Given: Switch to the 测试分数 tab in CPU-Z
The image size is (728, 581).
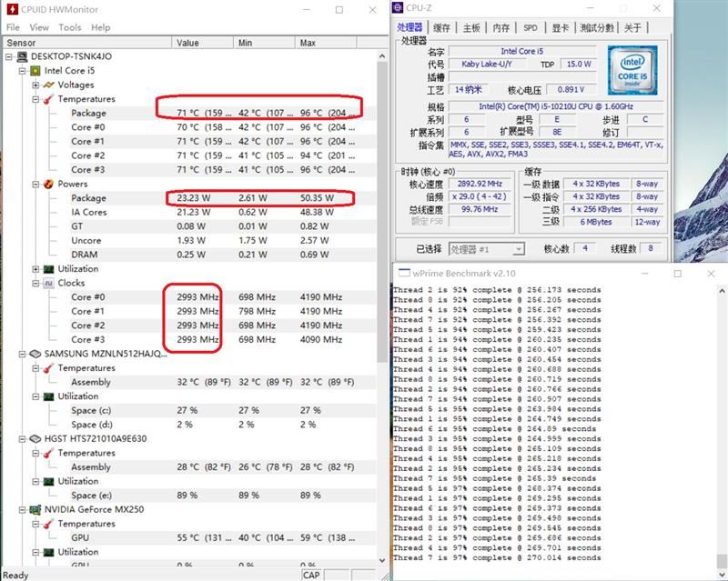Looking at the screenshot, I should 597,28.
